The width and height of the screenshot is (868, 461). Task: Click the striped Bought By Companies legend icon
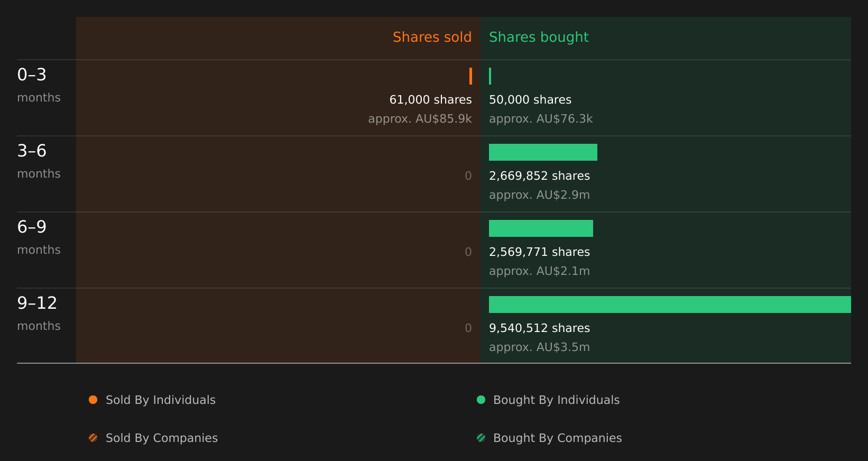click(x=481, y=438)
